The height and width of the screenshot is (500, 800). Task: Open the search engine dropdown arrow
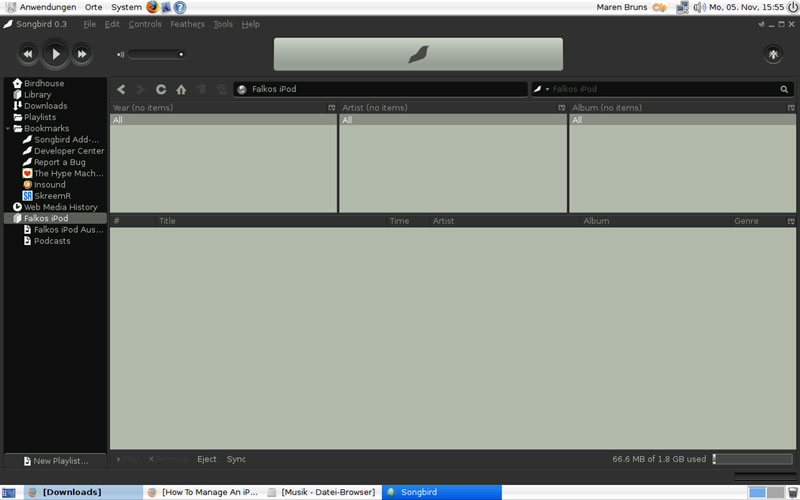pyautogui.click(x=547, y=89)
